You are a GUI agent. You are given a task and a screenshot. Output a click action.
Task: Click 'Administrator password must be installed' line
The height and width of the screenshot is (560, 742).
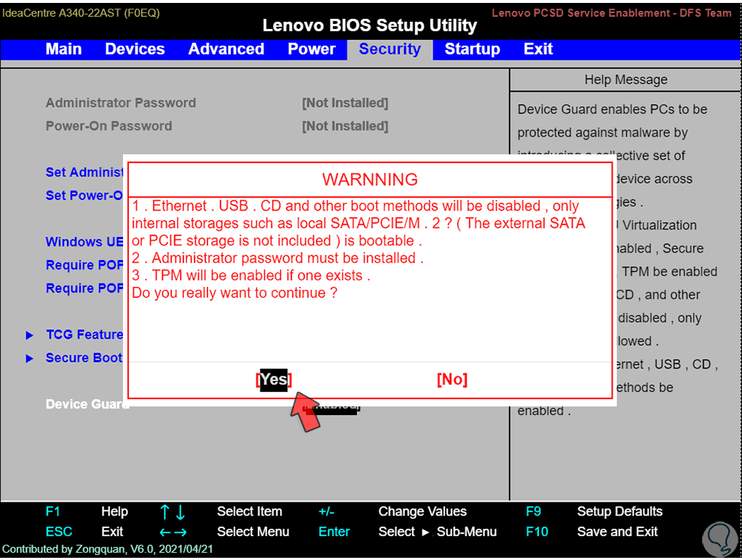(x=277, y=259)
